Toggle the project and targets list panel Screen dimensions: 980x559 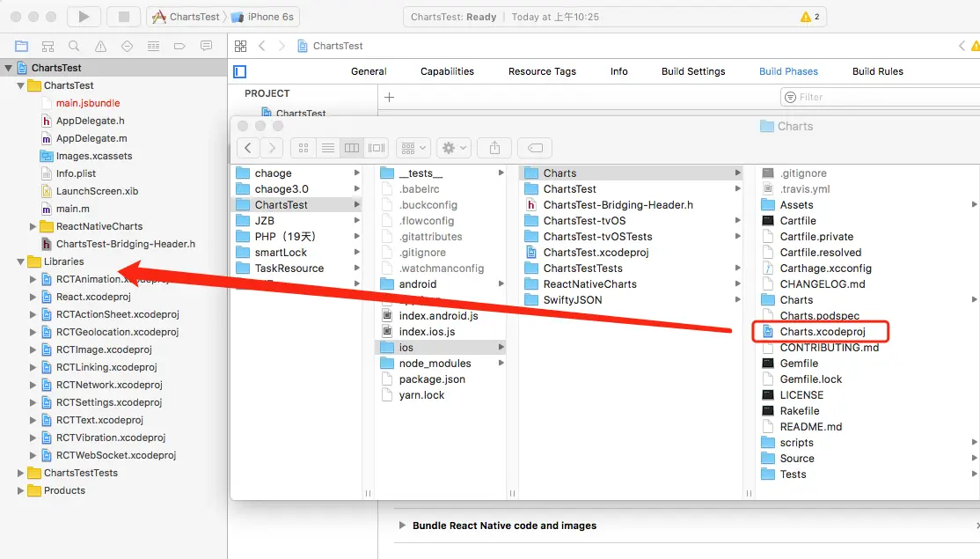click(x=240, y=72)
